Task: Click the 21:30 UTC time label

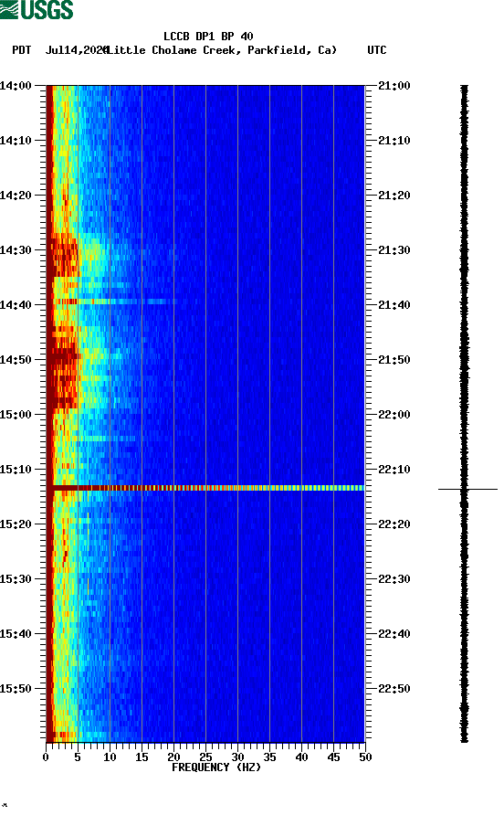Action: pos(394,250)
